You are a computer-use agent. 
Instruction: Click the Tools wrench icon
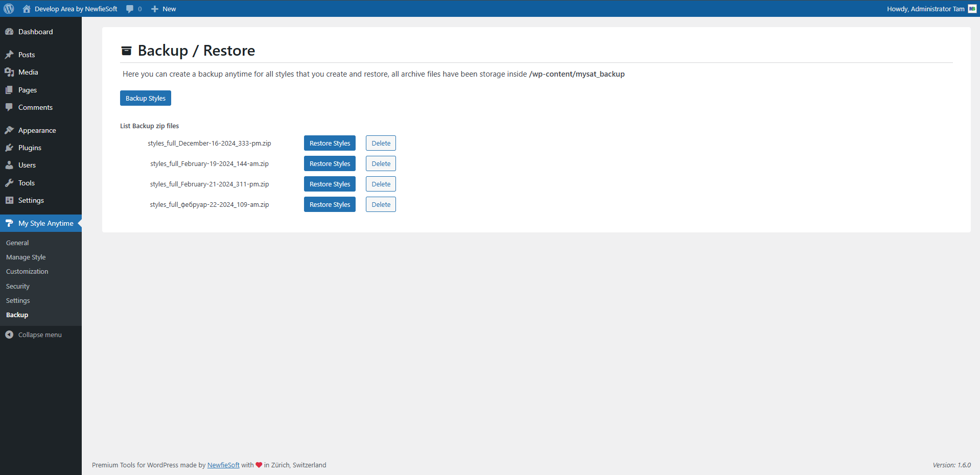point(9,183)
